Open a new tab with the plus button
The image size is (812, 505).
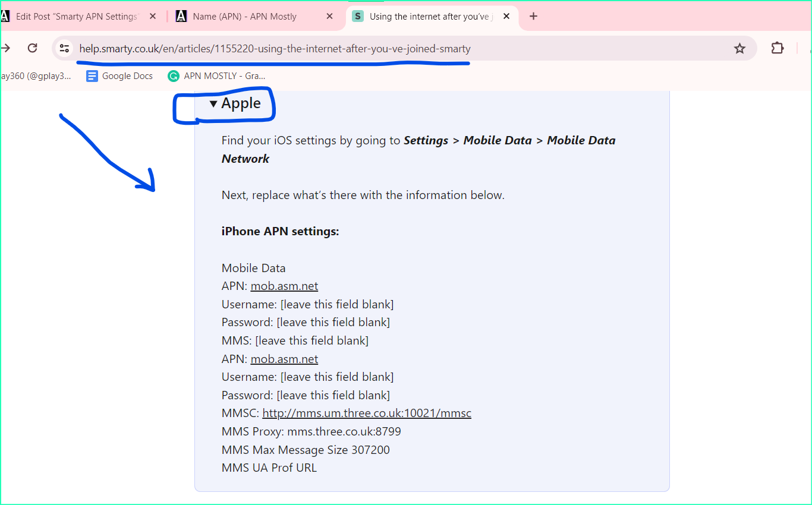click(x=533, y=16)
